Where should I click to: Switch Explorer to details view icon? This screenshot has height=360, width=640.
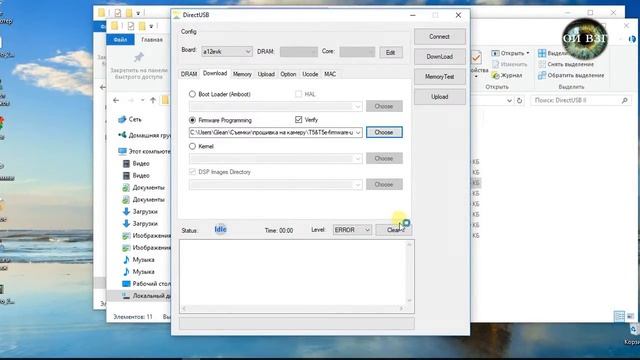(619, 316)
